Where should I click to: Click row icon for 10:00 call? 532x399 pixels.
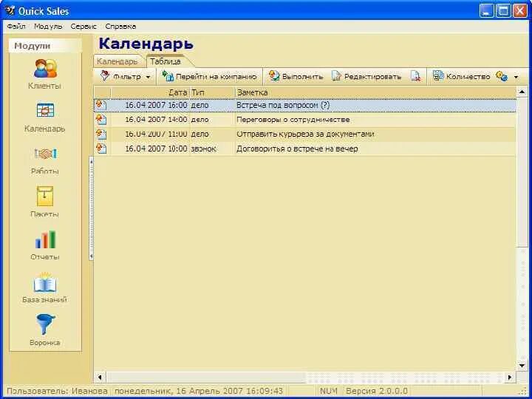click(x=101, y=149)
